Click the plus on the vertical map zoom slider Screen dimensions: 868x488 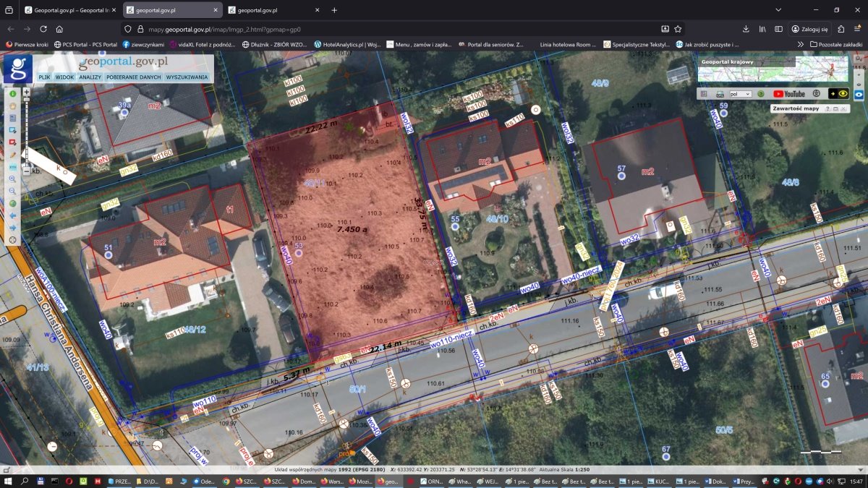[27, 92]
